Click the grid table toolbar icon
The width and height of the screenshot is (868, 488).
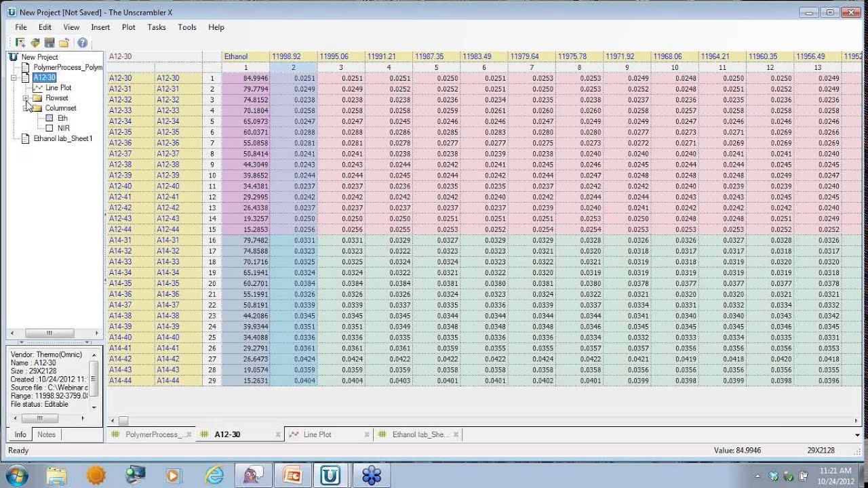(x=49, y=43)
